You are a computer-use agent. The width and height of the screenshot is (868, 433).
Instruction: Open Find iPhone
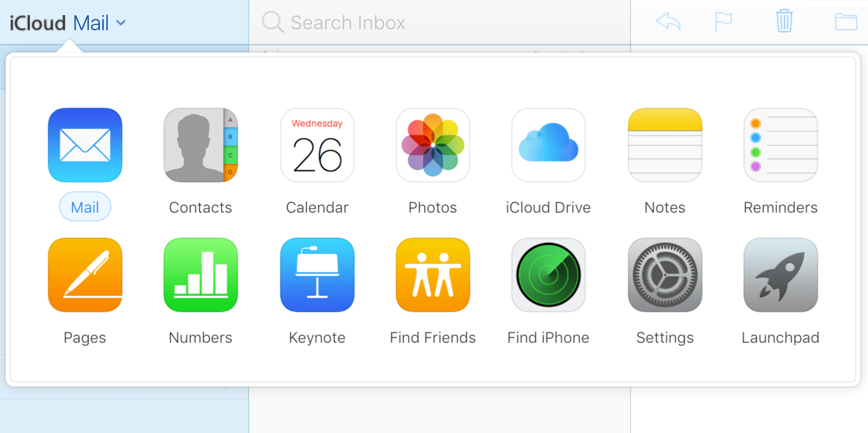(548, 274)
